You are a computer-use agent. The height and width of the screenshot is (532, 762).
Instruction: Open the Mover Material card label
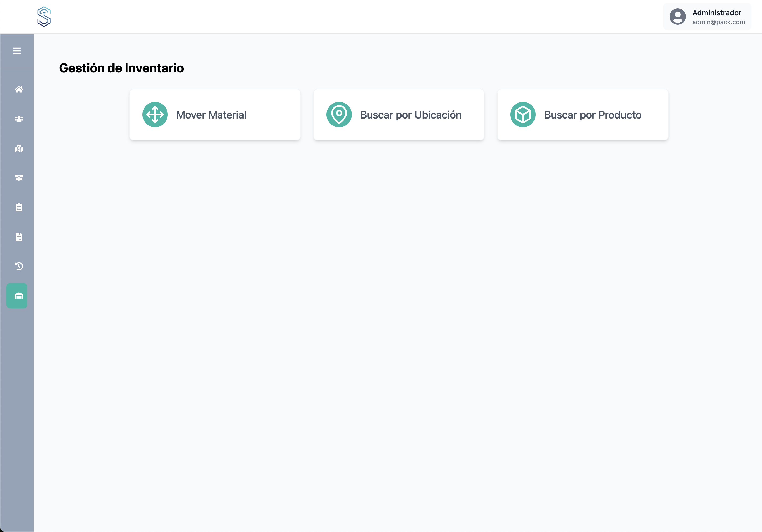click(211, 115)
